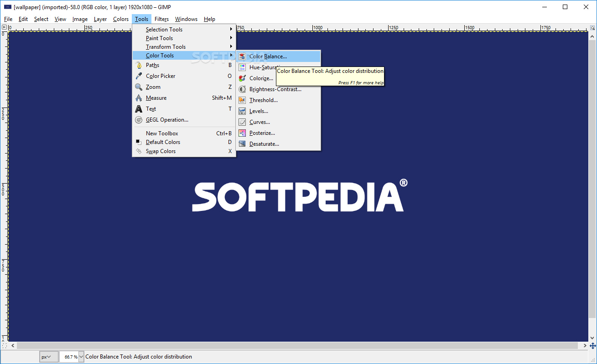
Task: Click the Text tool 'A' icon
Action: pos(139,109)
